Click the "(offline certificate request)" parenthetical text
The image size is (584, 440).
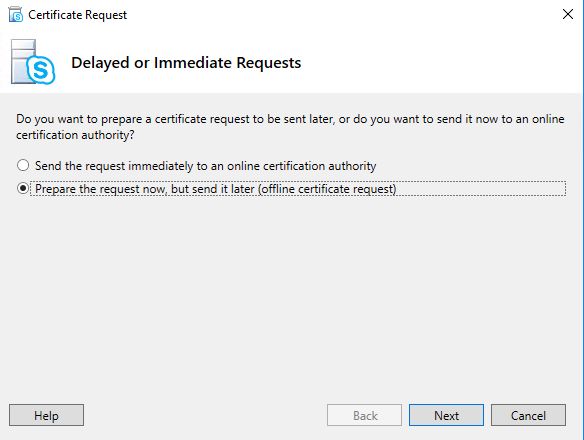(x=327, y=189)
